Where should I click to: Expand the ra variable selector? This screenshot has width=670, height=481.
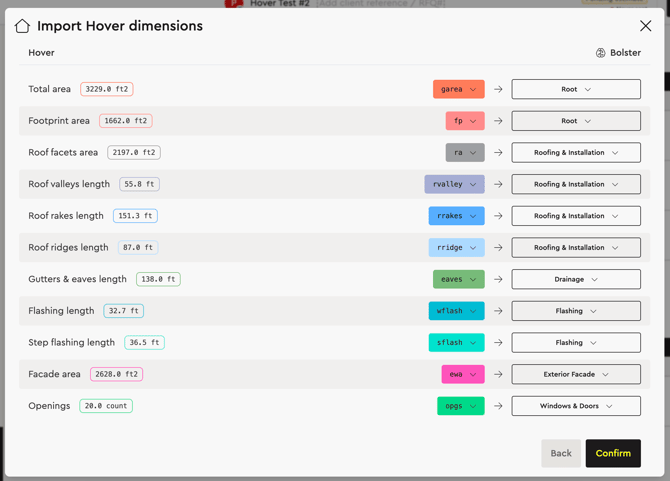[x=465, y=153]
